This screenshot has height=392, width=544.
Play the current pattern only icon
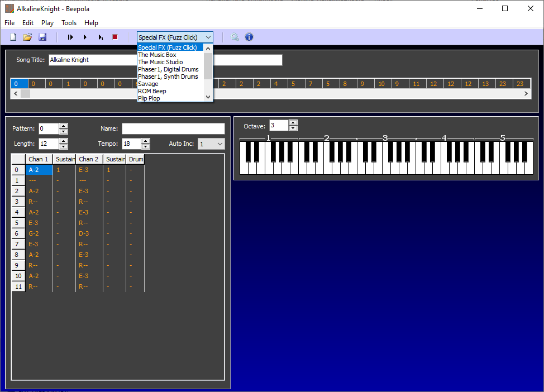[101, 37]
